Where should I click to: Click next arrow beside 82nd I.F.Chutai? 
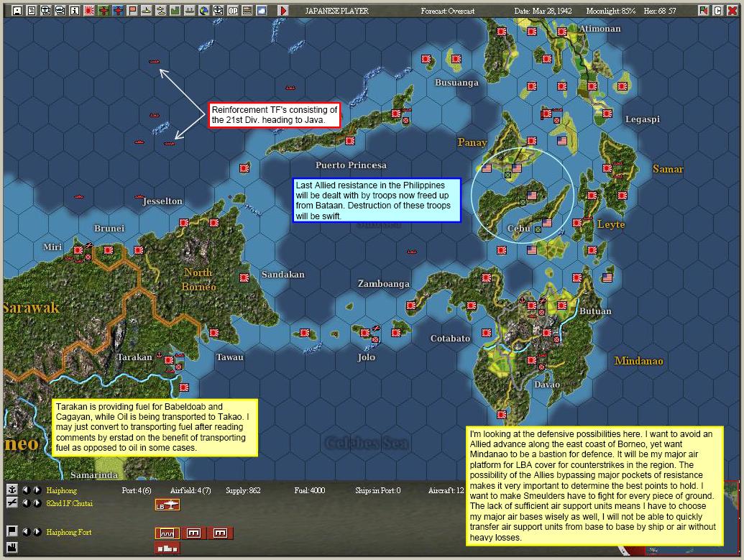click(x=37, y=502)
